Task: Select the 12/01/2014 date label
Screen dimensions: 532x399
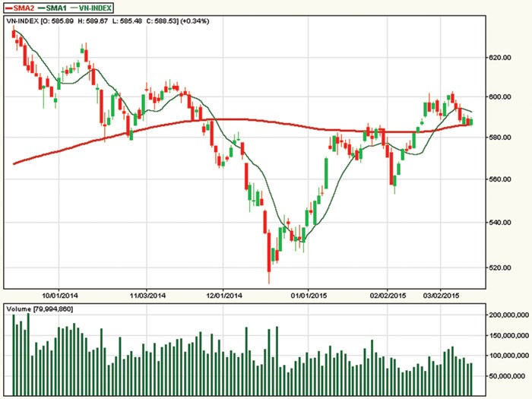Action: click(x=226, y=293)
